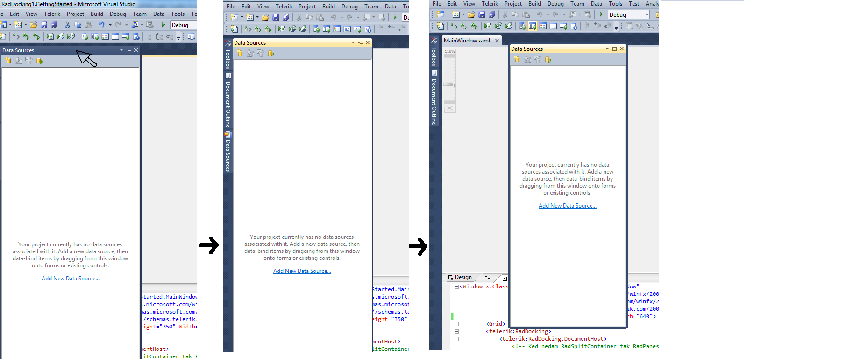Click Cut scissors icon in left screenshot
Viewport: 868px width, 363px height.
tap(67, 25)
